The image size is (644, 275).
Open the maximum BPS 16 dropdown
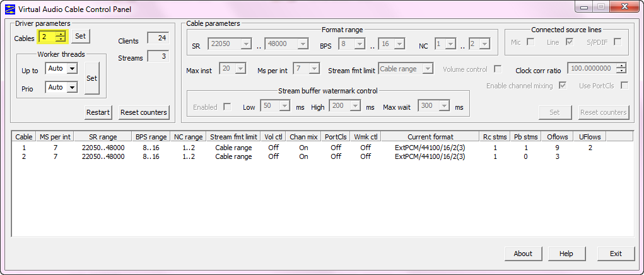pyautogui.click(x=400, y=44)
